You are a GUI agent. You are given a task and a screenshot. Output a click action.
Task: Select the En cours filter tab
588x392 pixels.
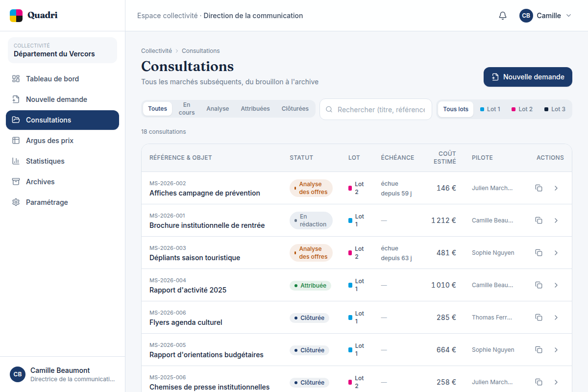pos(186,109)
